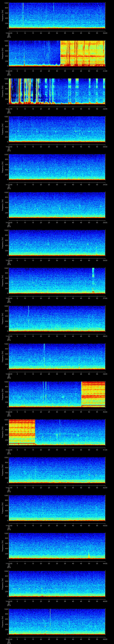Click the 14:40:00 time axis label
Screen dimensions: 114x644
coord(9,450)
